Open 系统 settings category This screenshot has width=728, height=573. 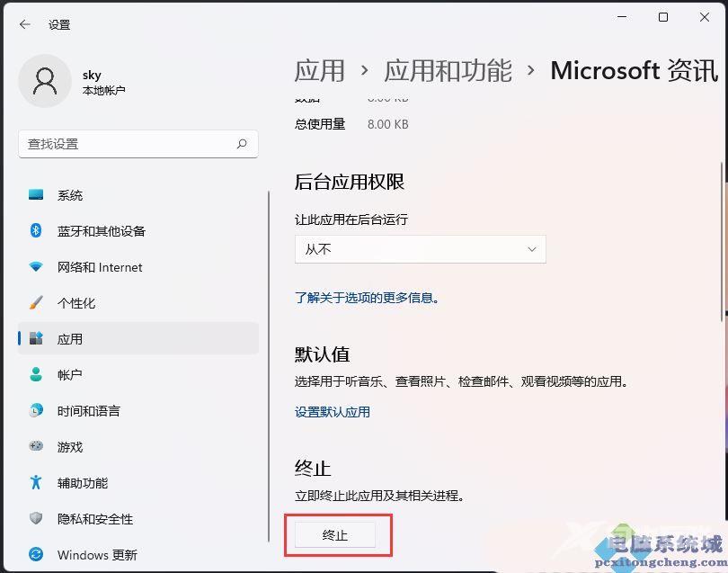pyautogui.click(x=138, y=194)
